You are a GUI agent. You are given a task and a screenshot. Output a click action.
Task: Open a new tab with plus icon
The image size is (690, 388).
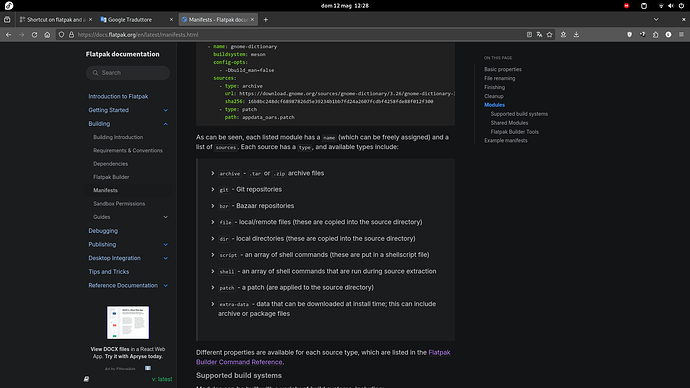pos(265,19)
